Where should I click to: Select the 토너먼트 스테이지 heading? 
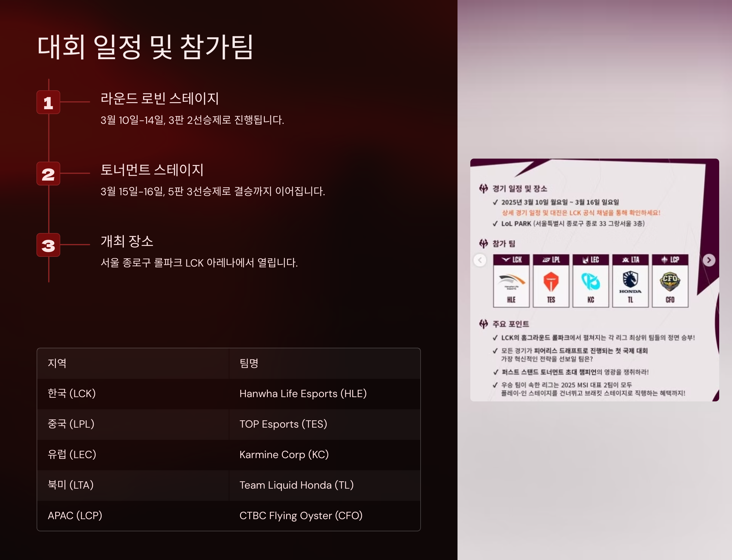click(x=152, y=170)
